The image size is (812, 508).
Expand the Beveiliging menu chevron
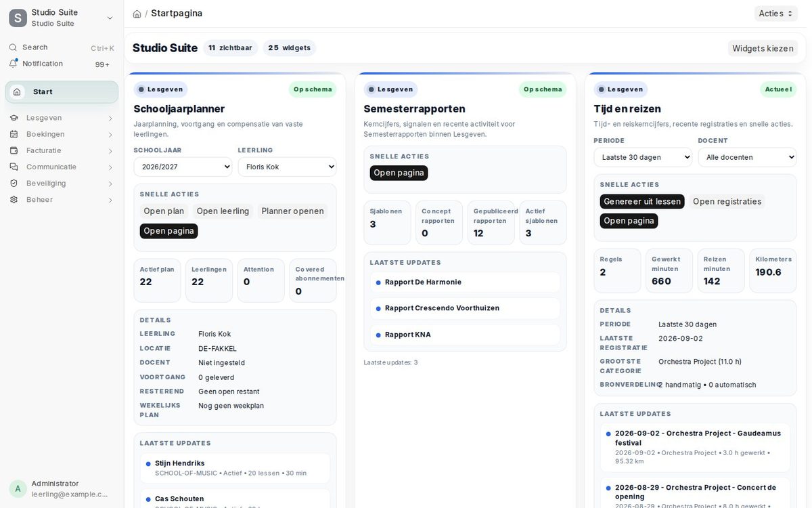(x=110, y=184)
